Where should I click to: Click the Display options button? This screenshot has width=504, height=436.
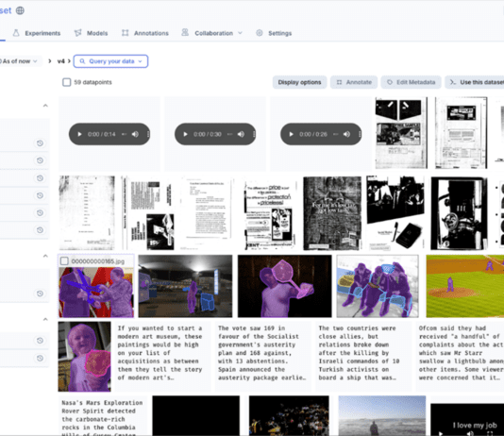pos(299,82)
